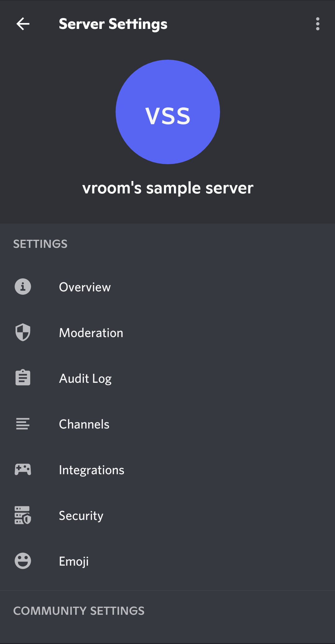The height and width of the screenshot is (644, 335).
Task: Open the Moderation settings
Action: (167, 332)
